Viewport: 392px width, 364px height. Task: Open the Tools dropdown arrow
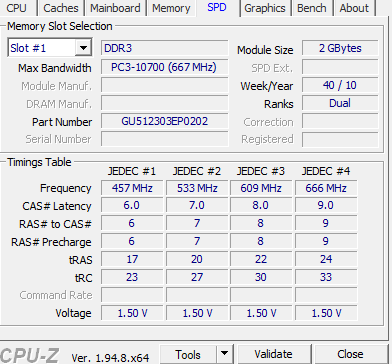(225, 354)
